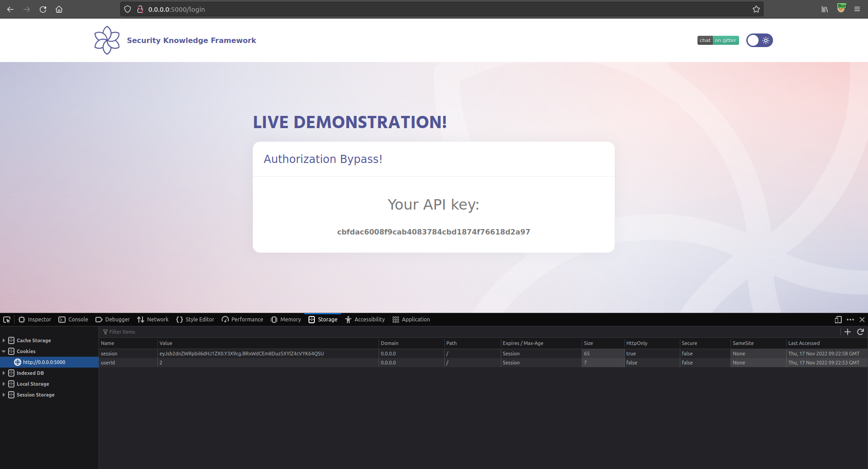Select the userId cookie name cell
This screenshot has height=469, width=868.
point(128,363)
